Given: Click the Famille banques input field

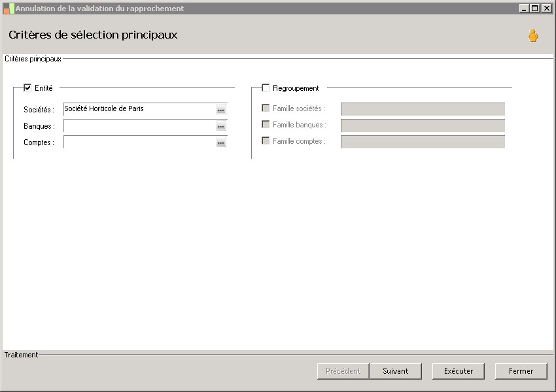Looking at the screenshot, I should coord(423,125).
